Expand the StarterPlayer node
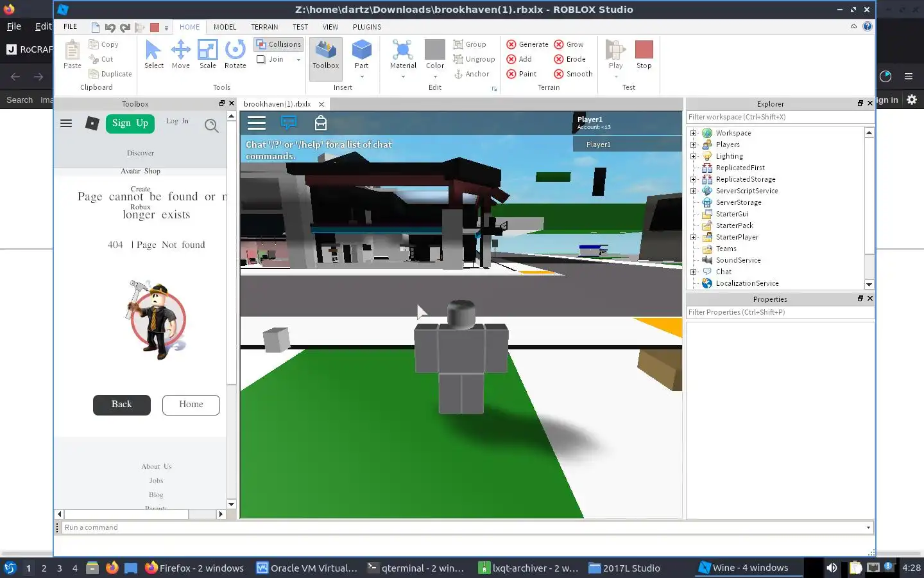Viewport: 924px width, 578px height. click(x=693, y=237)
